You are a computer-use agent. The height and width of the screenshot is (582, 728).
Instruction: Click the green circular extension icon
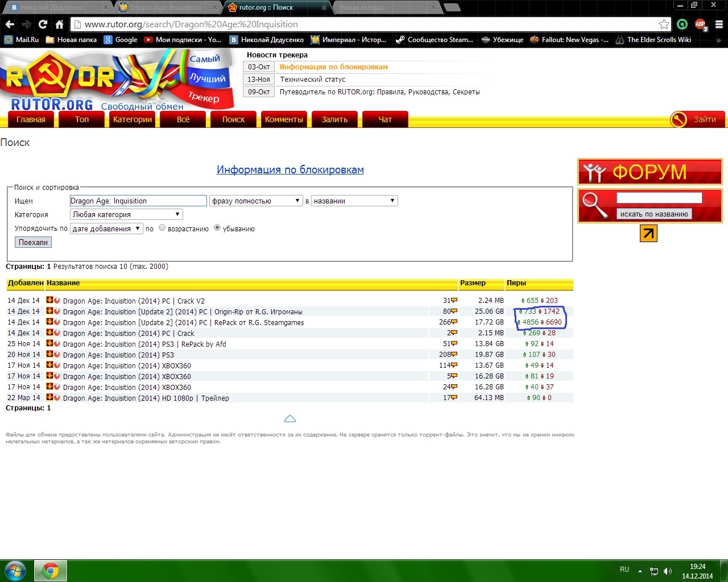[x=682, y=24]
